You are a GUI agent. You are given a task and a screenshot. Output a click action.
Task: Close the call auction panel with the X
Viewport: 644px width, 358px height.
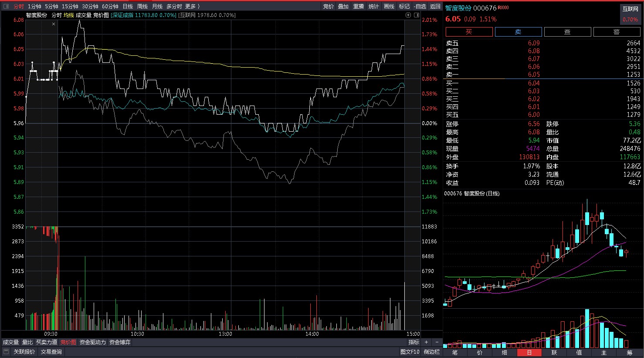[54, 24]
